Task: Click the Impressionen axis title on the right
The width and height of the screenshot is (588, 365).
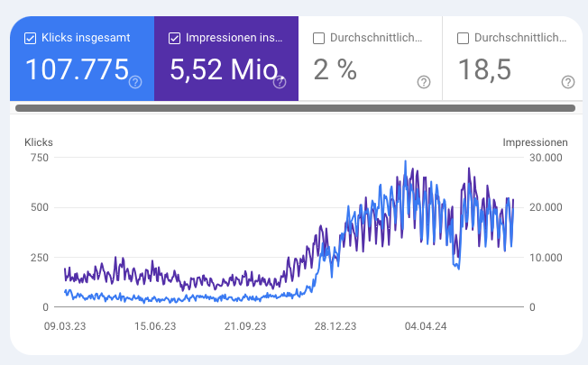Action: [x=535, y=142]
